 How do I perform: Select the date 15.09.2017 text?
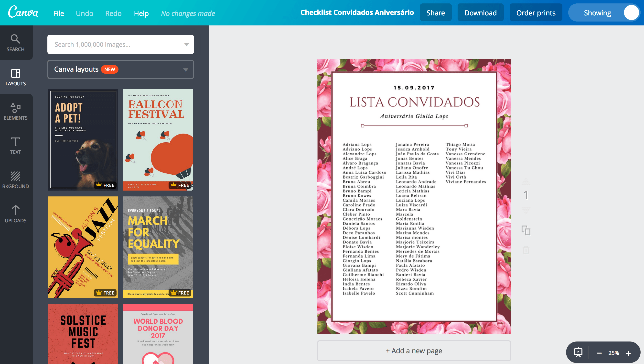[414, 88]
